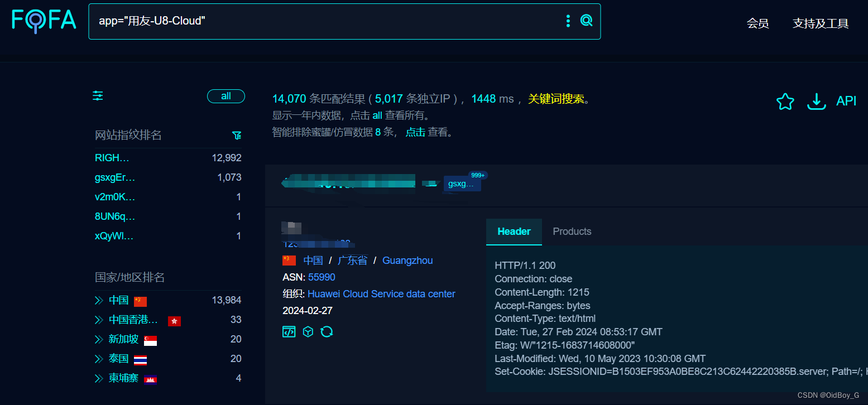Image resolution: width=868 pixels, height=405 pixels.
Task: Expand the 中国 country entry
Action: tap(99, 301)
